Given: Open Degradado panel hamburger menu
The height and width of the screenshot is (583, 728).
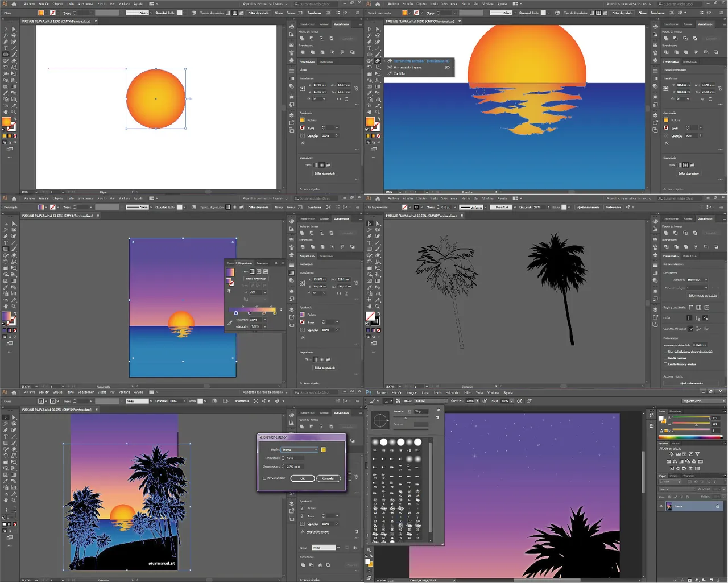Looking at the screenshot, I should pos(283,263).
